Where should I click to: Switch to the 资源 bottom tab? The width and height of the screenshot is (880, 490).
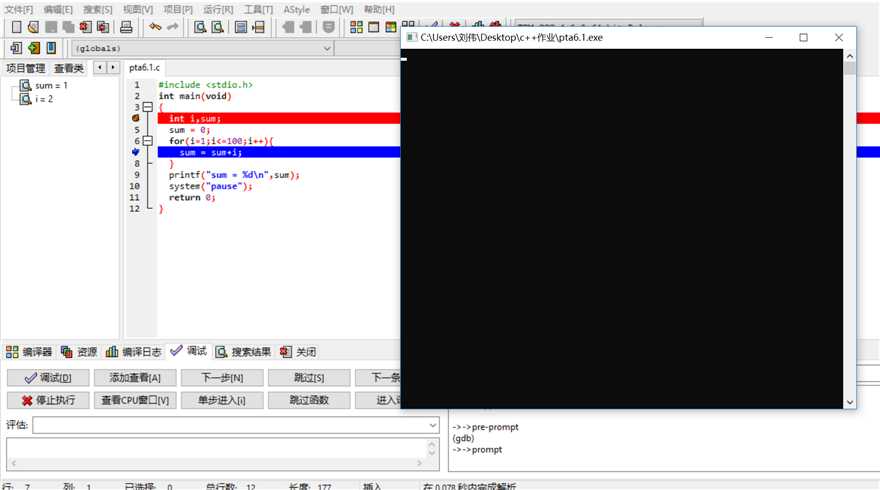tap(79, 352)
